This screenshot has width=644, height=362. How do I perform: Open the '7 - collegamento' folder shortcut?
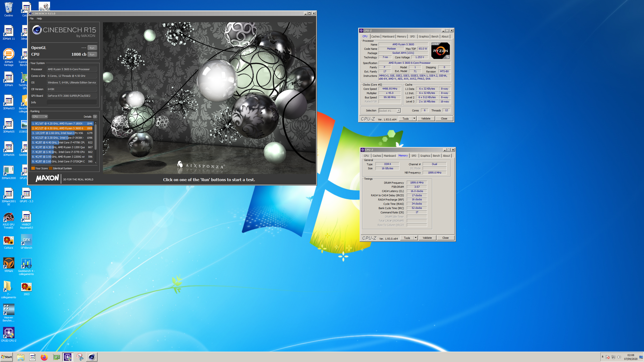pyautogui.click(x=9, y=290)
